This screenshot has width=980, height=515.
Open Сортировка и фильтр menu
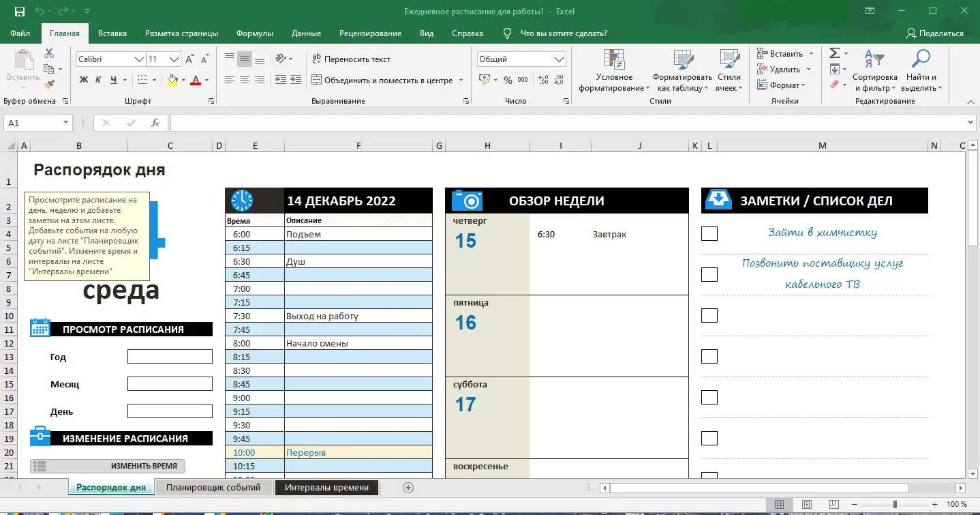(874, 71)
